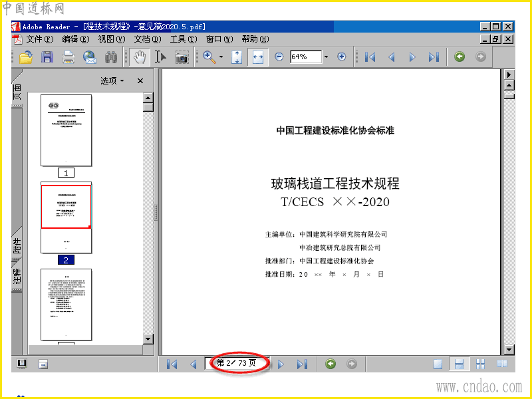
Task: Email the PDF using the globe-envelope icon
Action: coord(90,57)
